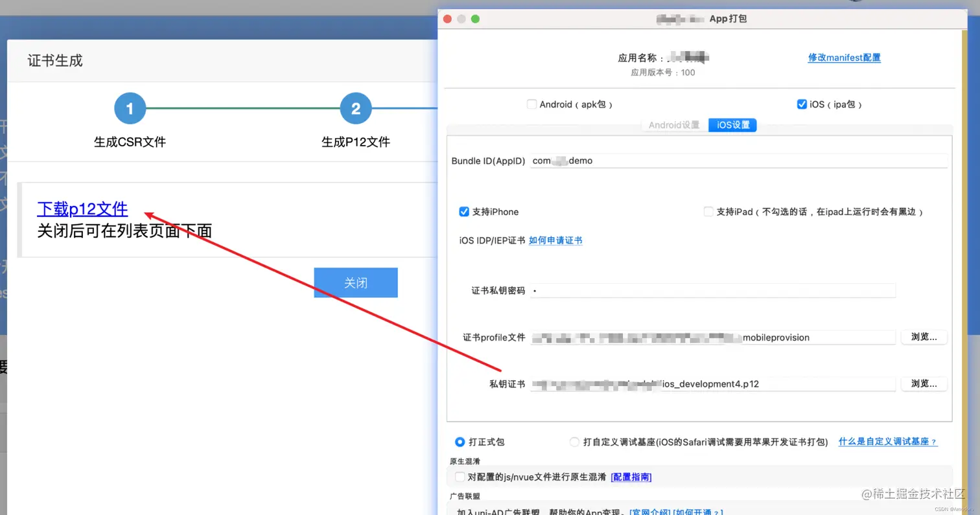Uncheck the iOS（ipa包）checkbox

(802, 104)
